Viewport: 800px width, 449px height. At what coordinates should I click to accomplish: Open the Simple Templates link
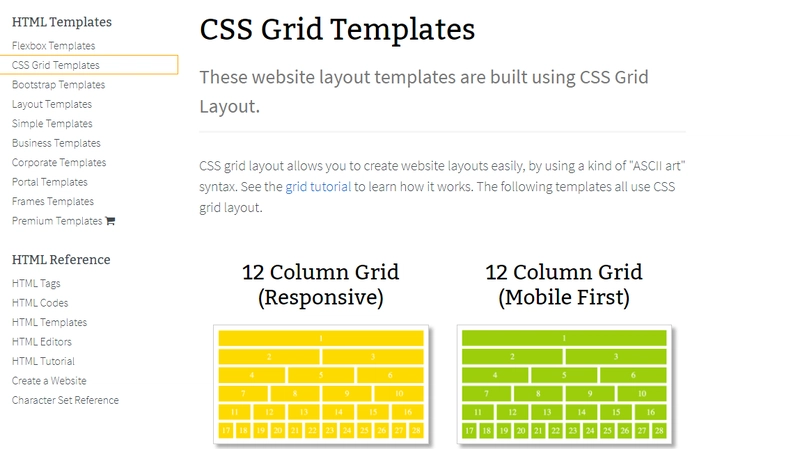click(x=52, y=123)
